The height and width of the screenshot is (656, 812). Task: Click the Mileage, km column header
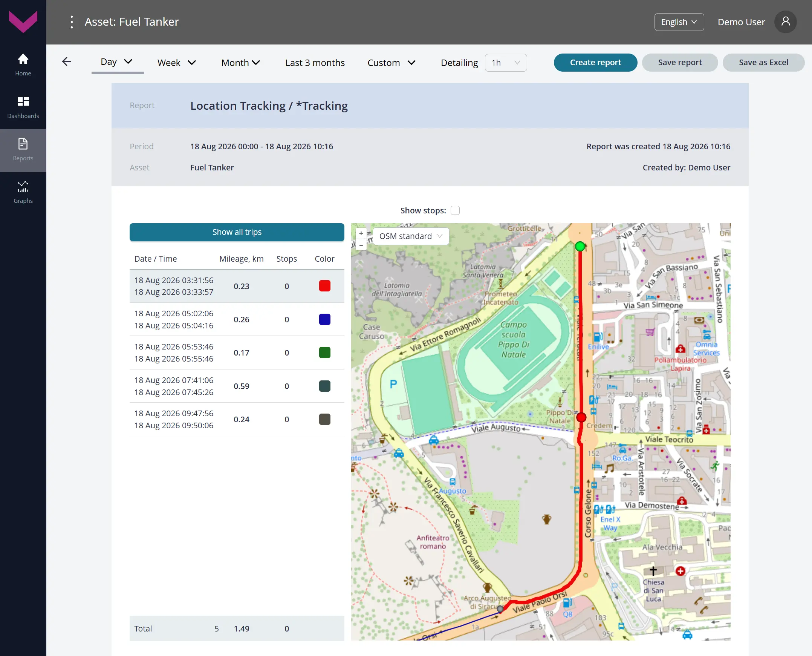click(x=241, y=259)
